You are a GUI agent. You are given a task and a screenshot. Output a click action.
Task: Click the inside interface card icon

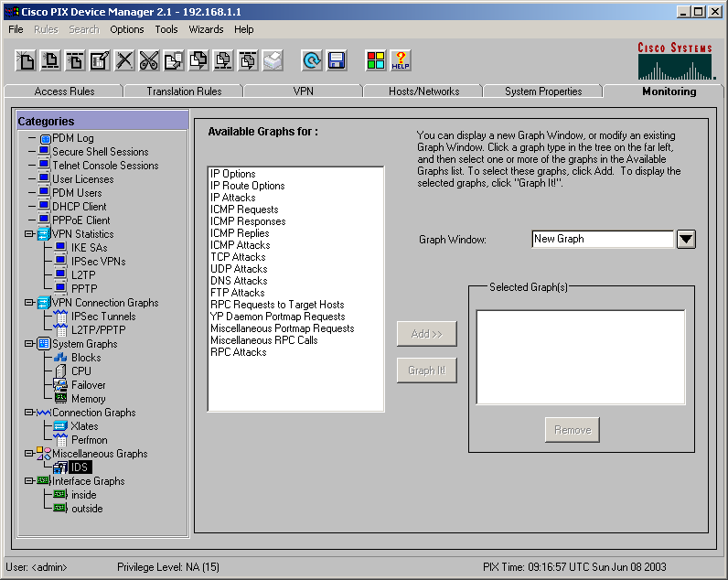(x=60, y=495)
